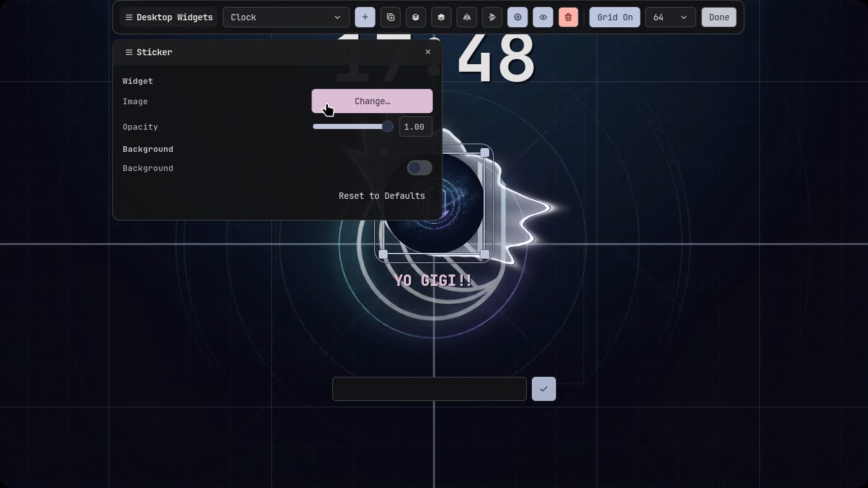Click the Change… image button
This screenshot has width=868, height=488.
click(x=372, y=101)
